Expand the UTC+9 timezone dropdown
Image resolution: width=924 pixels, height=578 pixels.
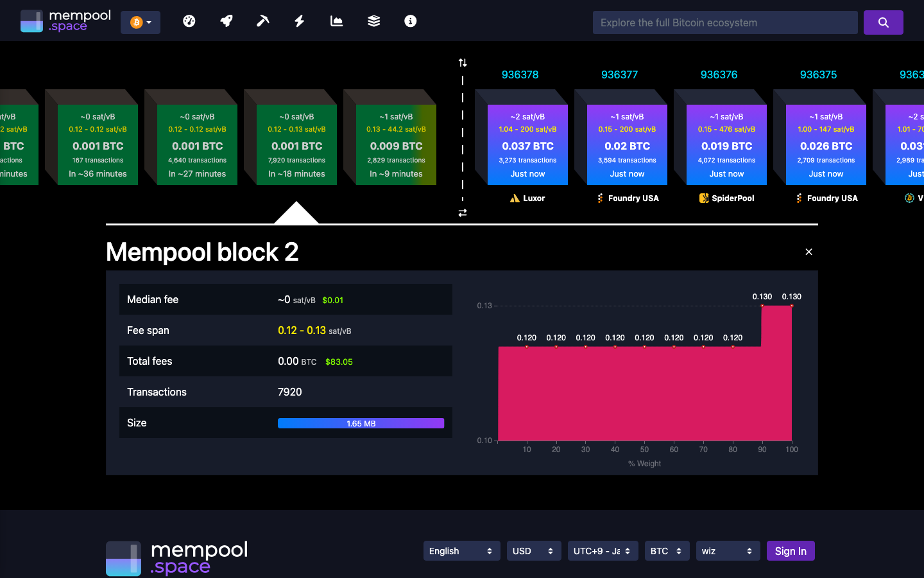(603, 550)
